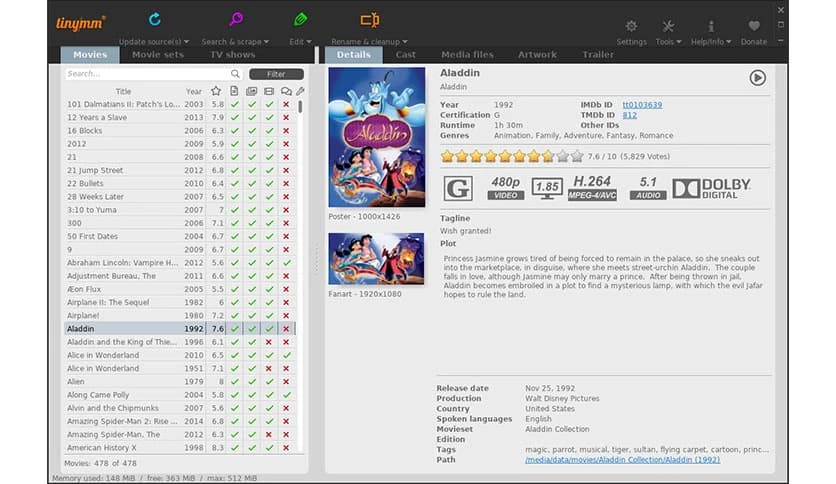Click the Tools wrench icon

[668, 26]
